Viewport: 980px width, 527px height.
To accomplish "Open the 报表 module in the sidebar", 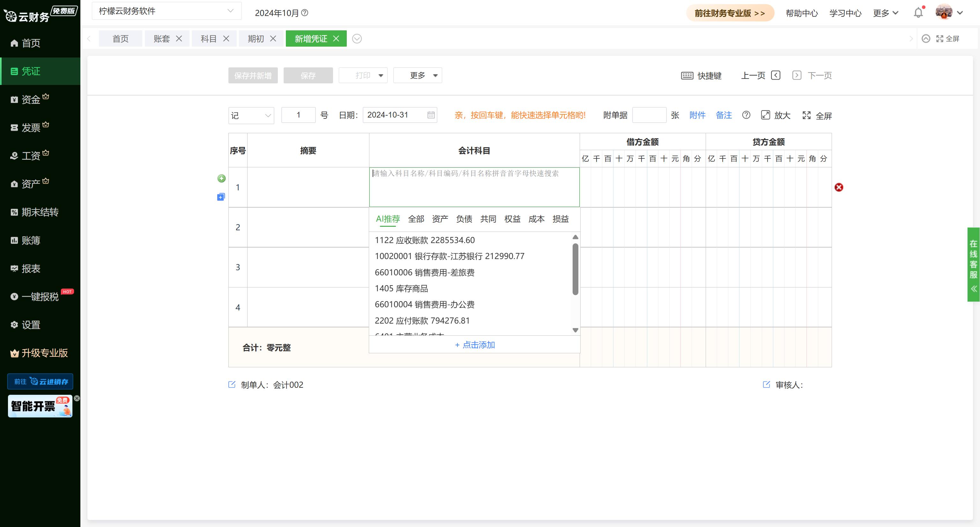I will click(30, 268).
